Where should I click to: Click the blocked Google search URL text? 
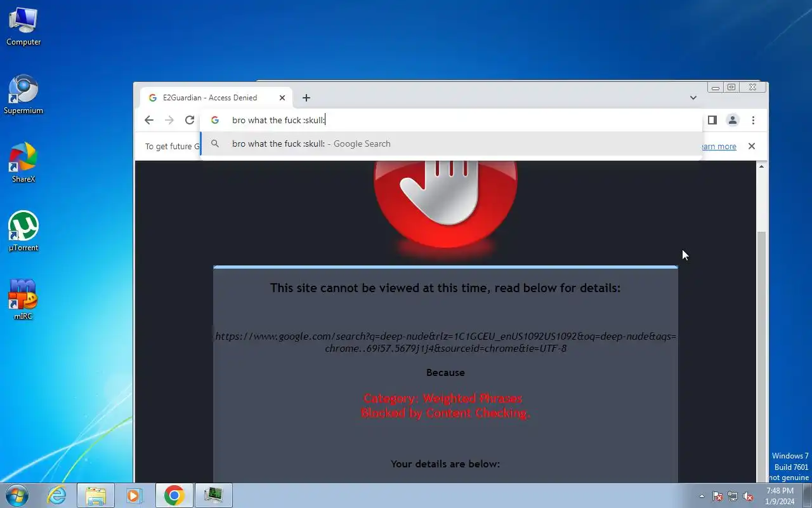pos(445,342)
